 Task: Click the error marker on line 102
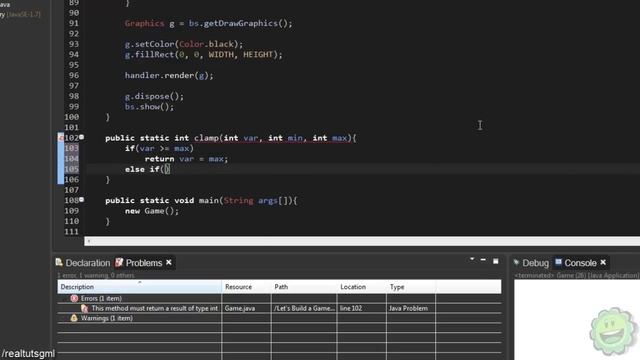[x=61, y=138]
